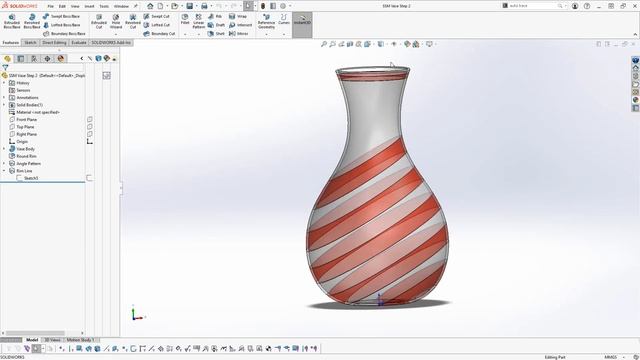Choose the Rib tool
This screenshot has width=640, height=360.
pos(215,16)
